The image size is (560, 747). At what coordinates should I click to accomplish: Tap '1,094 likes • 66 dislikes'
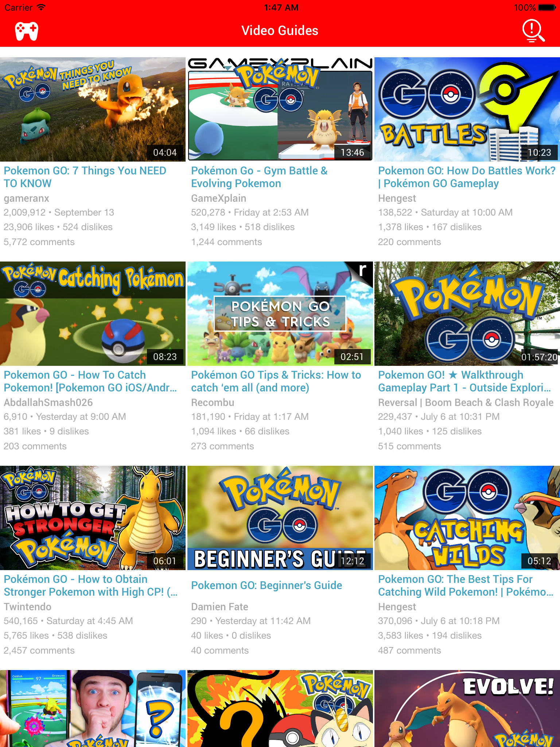tap(240, 431)
